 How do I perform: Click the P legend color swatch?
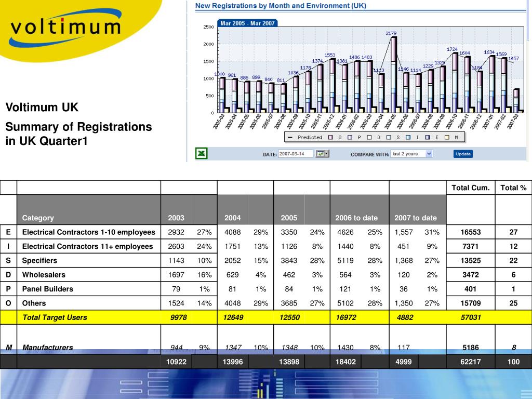(350, 137)
